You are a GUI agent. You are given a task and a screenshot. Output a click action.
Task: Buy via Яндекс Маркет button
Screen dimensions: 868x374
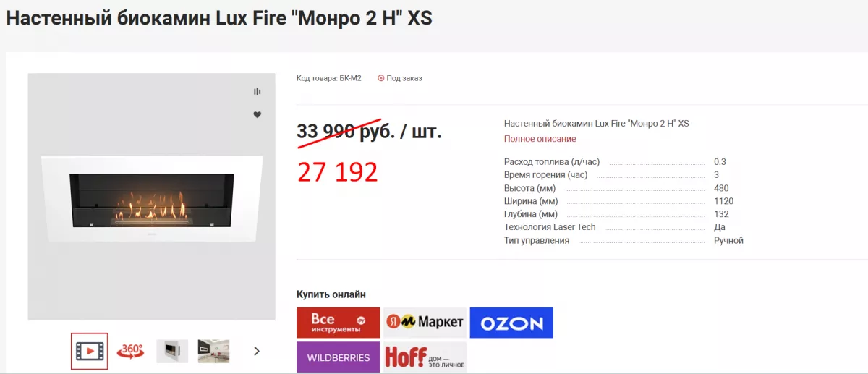tap(425, 323)
